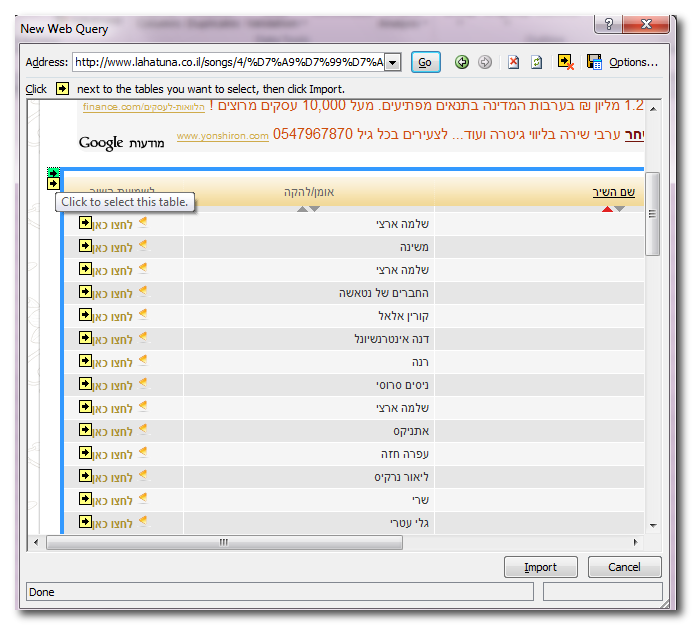Select table arrow beside קורין אלאל row
Screen dimensions: 692x625
click(85, 315)
